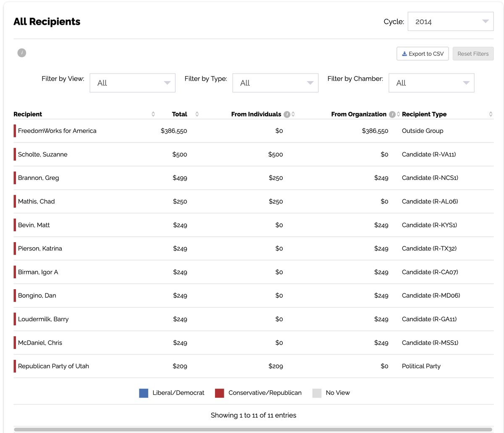Click the Outside Group recipient type cell

423,131
